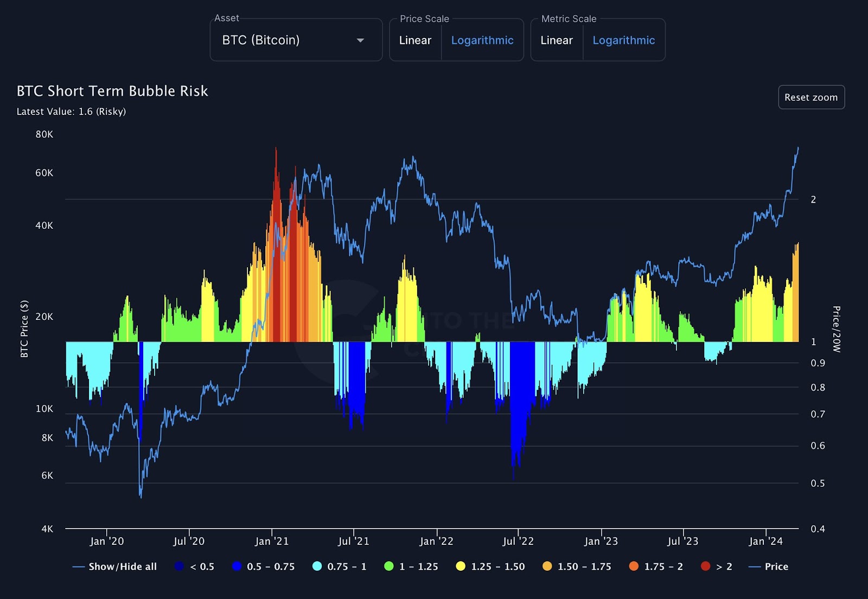Click the Price/20W axis title

(x=837, y=329)
